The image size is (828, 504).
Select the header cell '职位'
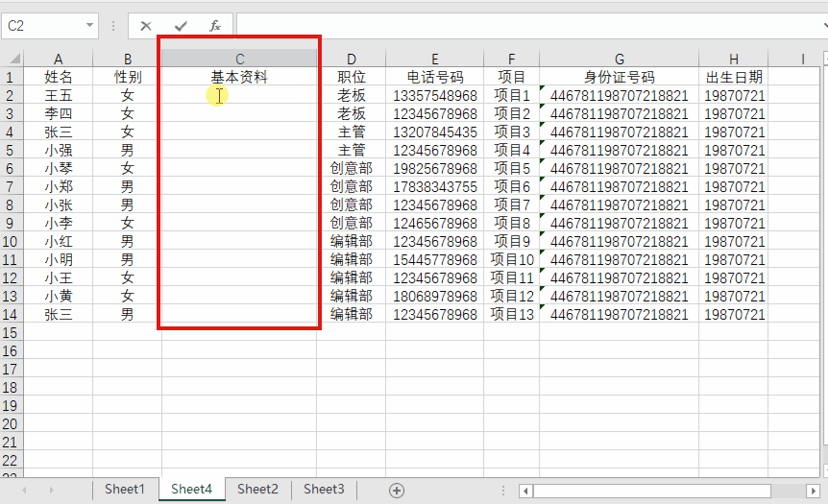coord(352,77)
